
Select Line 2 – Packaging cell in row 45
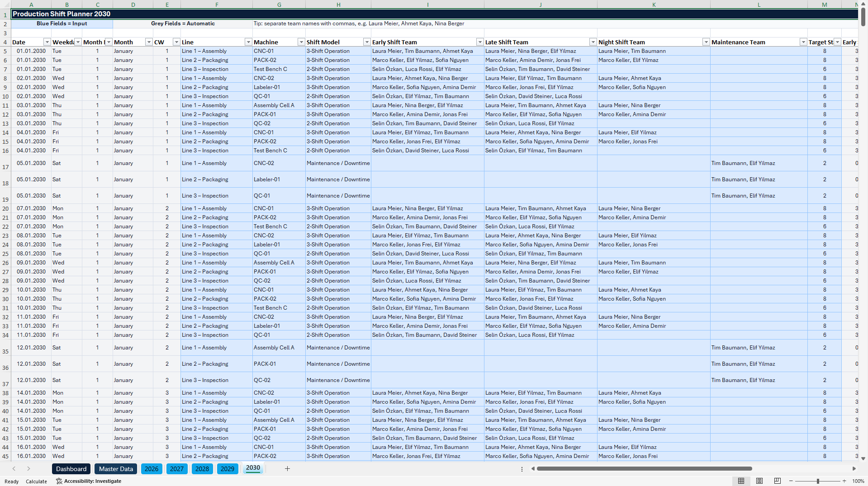217,456
